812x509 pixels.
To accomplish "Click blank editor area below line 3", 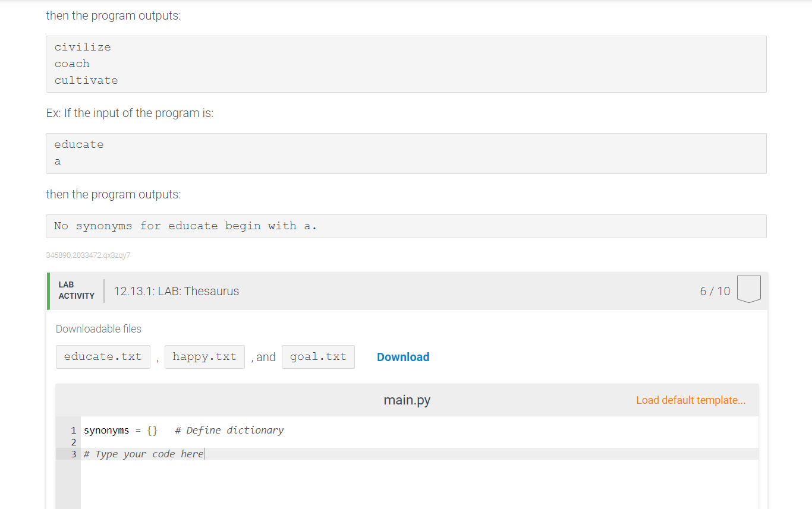I will tap(420, 484).
